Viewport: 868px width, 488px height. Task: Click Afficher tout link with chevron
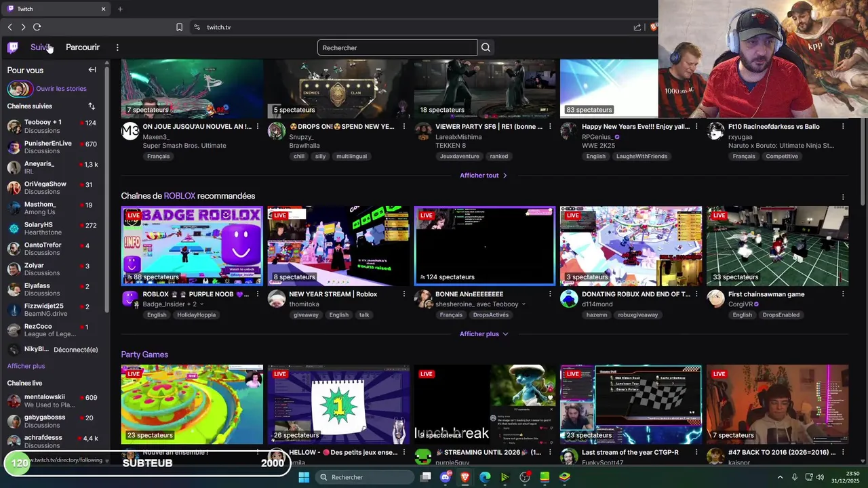484,176
